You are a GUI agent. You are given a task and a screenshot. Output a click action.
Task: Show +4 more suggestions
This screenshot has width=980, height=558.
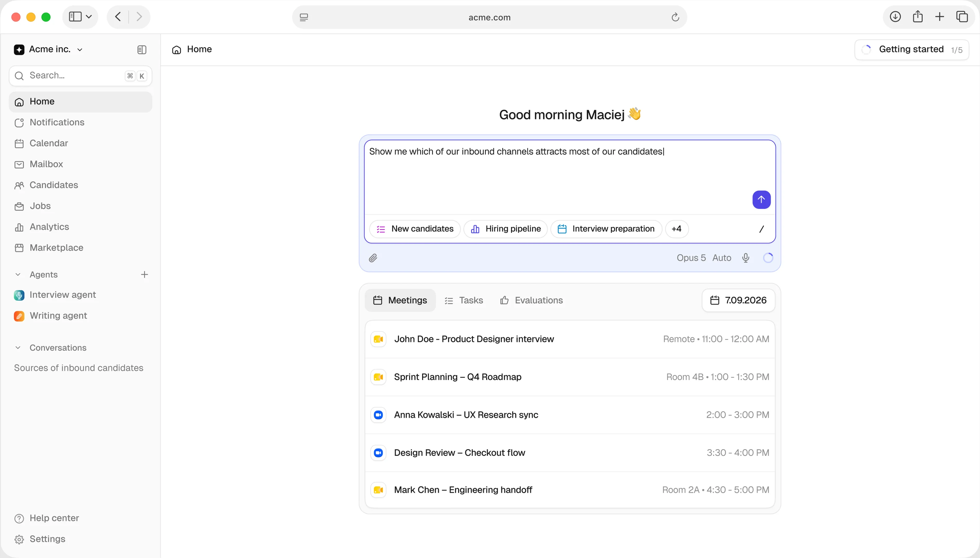coord(677,229)
